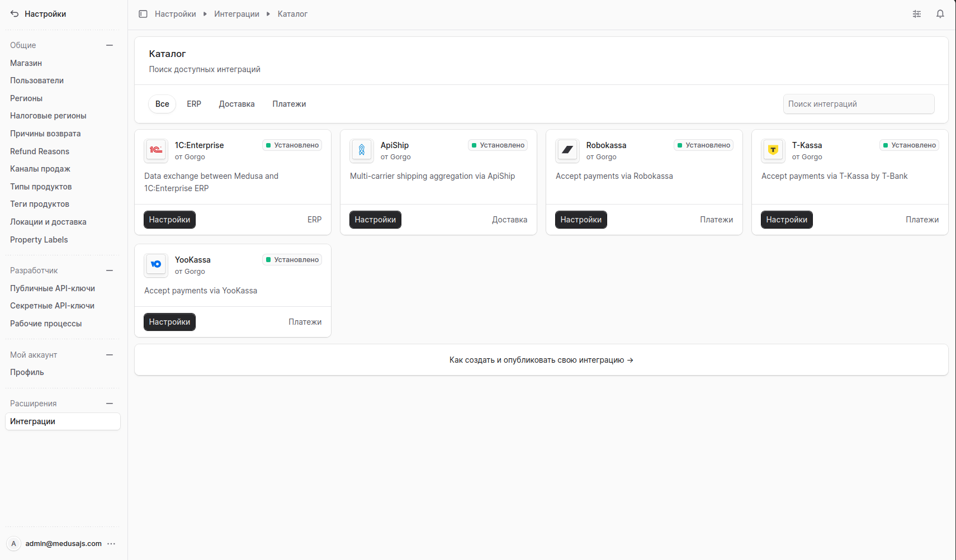The image size is (956, 560).
Task: Click the Установлено badge on T-Kassa
Action: point(909,145)
